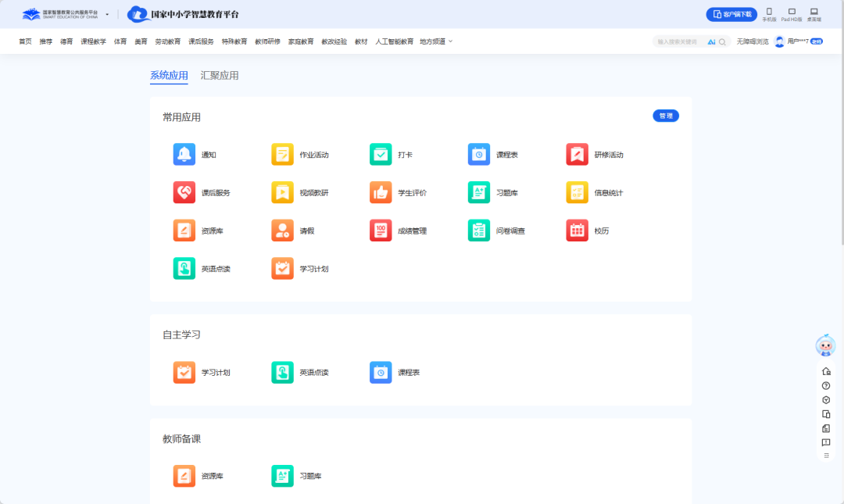Launch the 作业活动 homework app
This screenshot has width=844, height=504.
[x=282, y=155]
